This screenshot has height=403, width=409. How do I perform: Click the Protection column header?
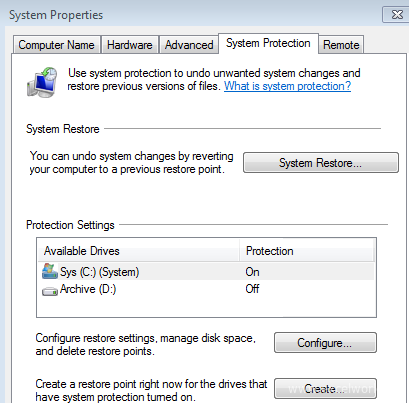307,251
